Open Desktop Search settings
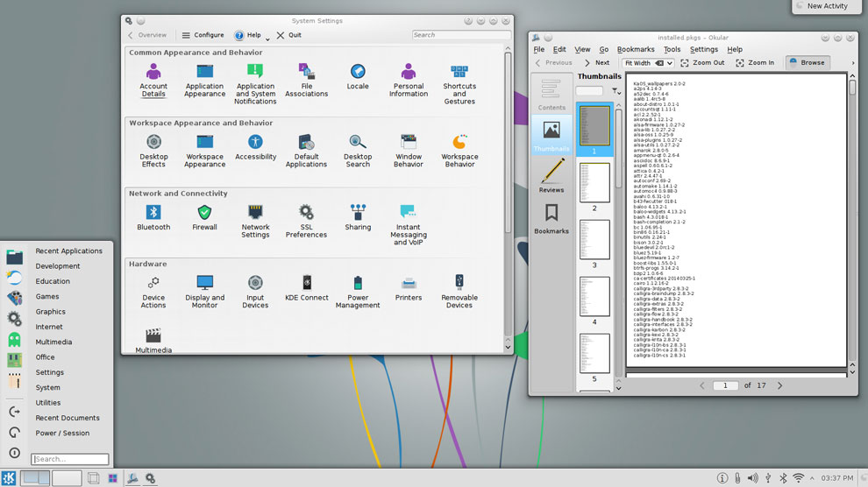This screenshot has height=487, width=868. coord(358,151)
